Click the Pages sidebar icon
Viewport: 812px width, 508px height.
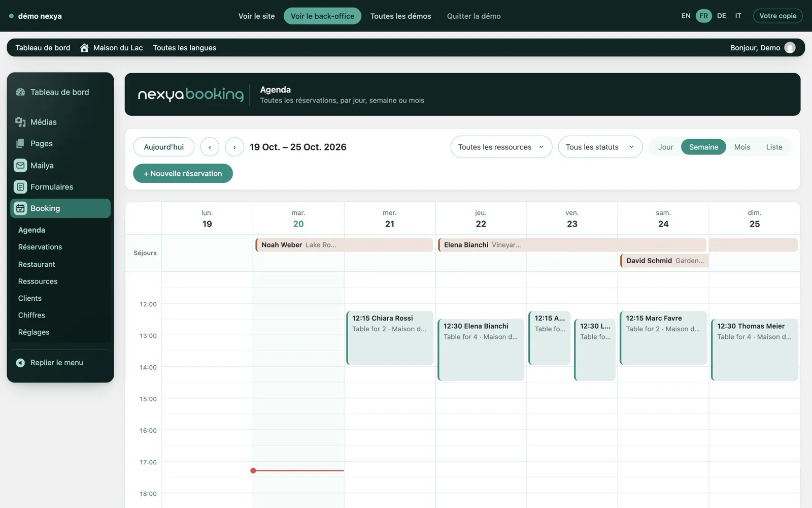(20, 143)
